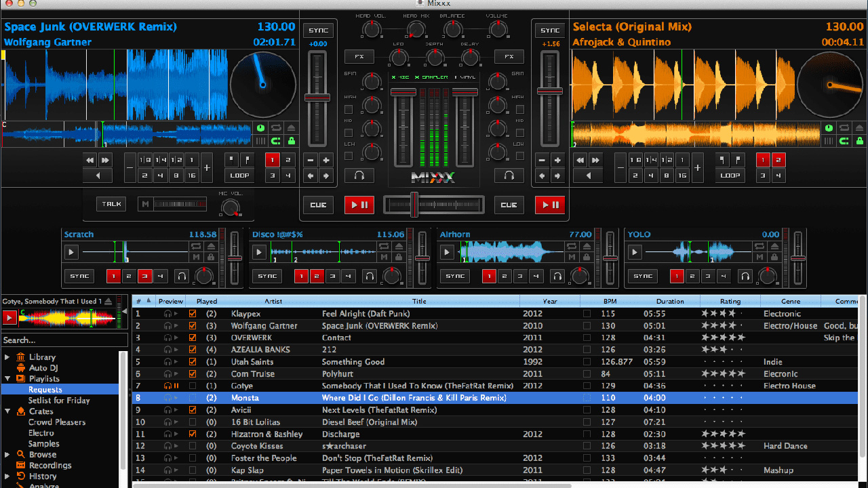
Task: Toggle FX on the left deck
Action: point(359,56)
